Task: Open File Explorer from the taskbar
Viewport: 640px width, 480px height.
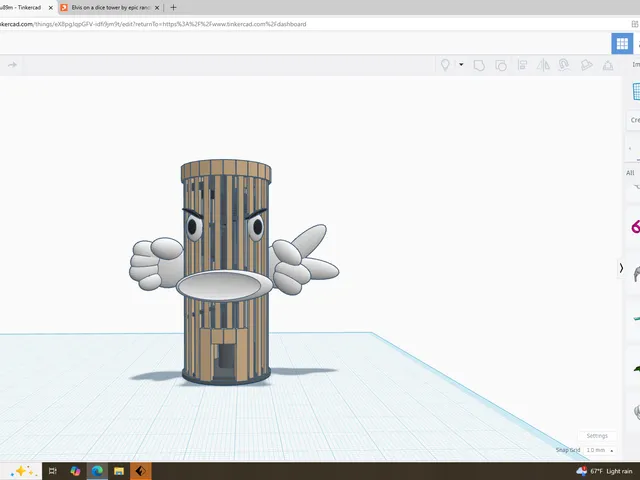Action: [119, 471]
